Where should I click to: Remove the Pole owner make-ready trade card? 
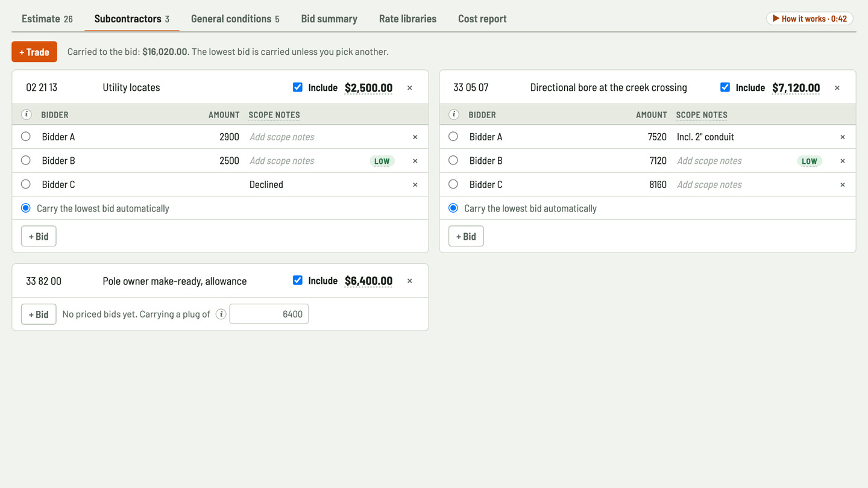pos(410,281)
